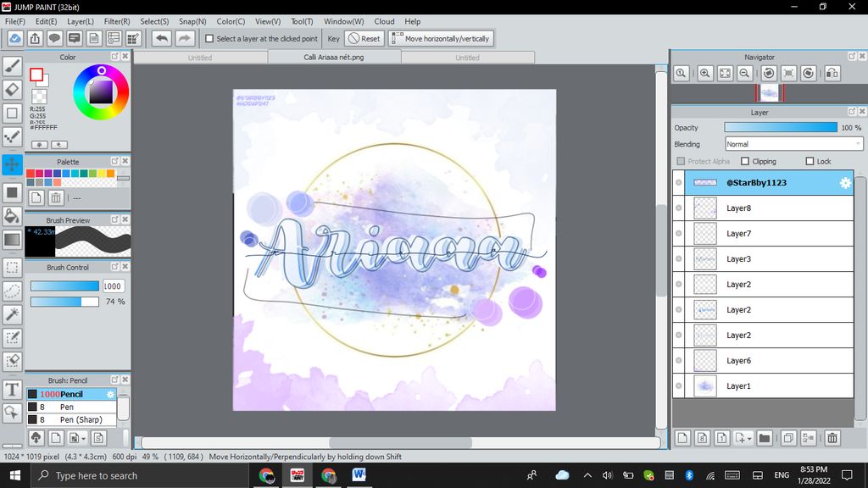
Task: Close the Color panel
Action: pyautogui.click(x=125, y=57)
